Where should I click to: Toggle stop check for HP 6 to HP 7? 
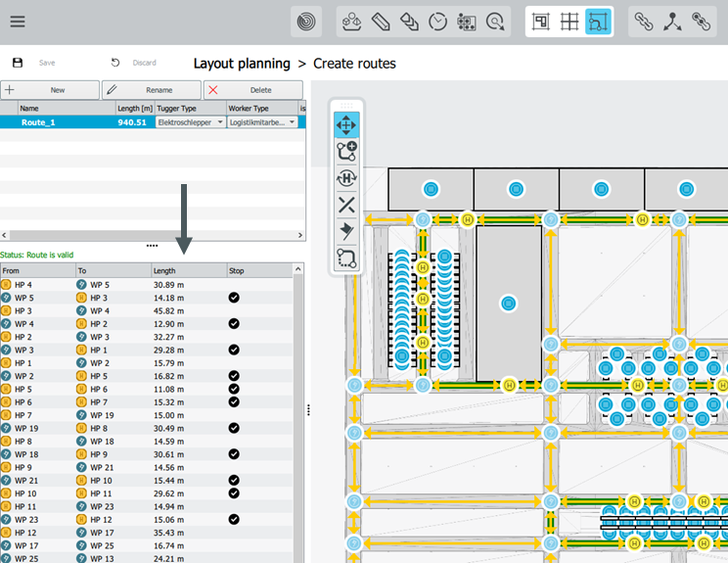click(234, 401)
